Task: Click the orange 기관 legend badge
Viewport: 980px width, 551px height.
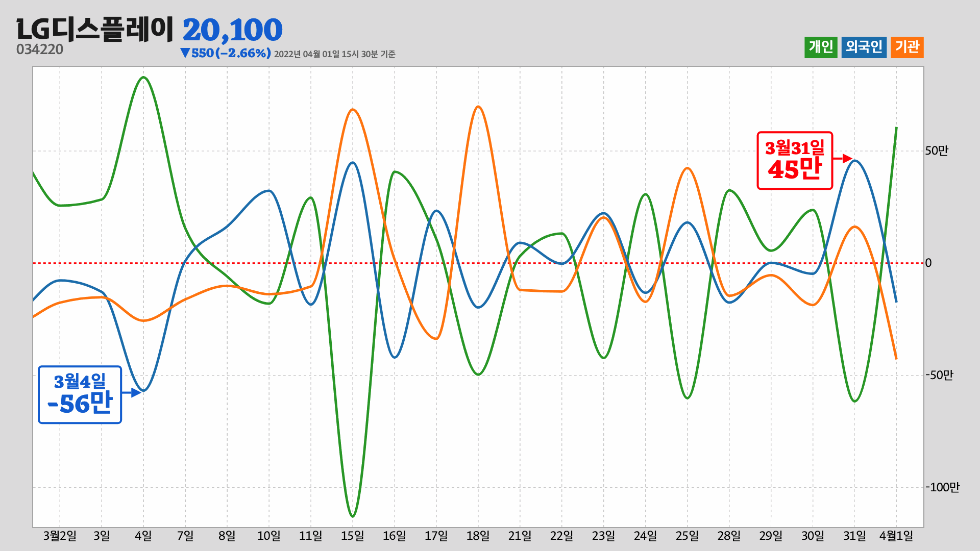Action: tap(907, 47)
